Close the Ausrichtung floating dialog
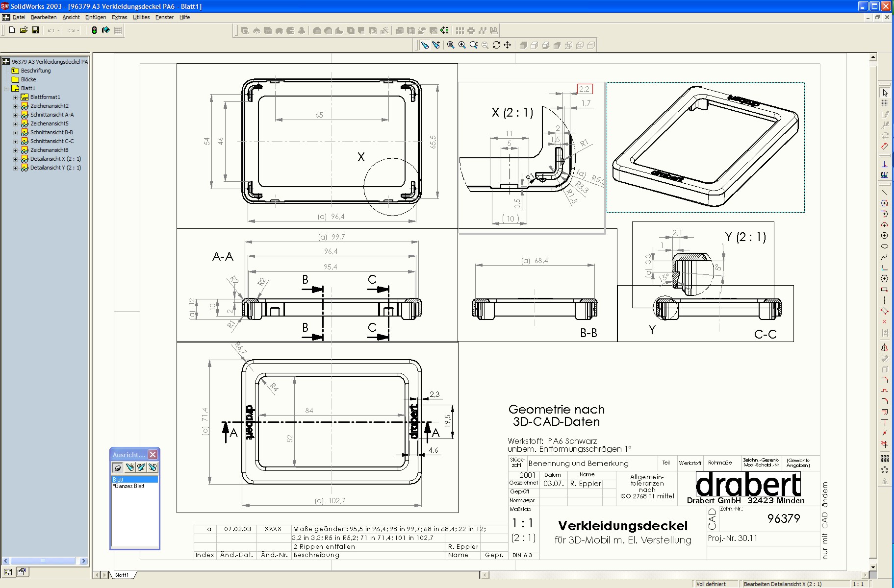894x588 pixels. tap(153, 455)
